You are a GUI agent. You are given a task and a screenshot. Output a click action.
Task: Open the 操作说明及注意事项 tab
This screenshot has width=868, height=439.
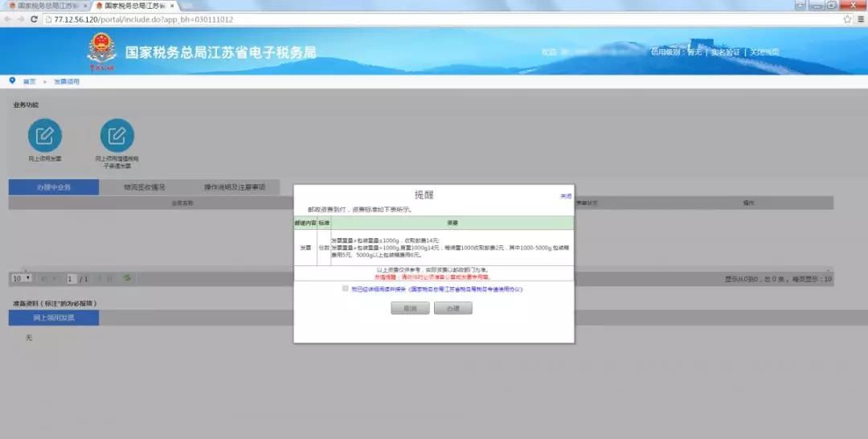pyautogui.click(x=234, y=187)
